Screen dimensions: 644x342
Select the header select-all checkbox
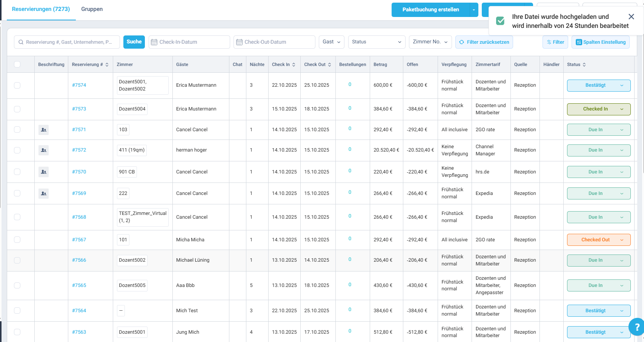click(17, 64)
